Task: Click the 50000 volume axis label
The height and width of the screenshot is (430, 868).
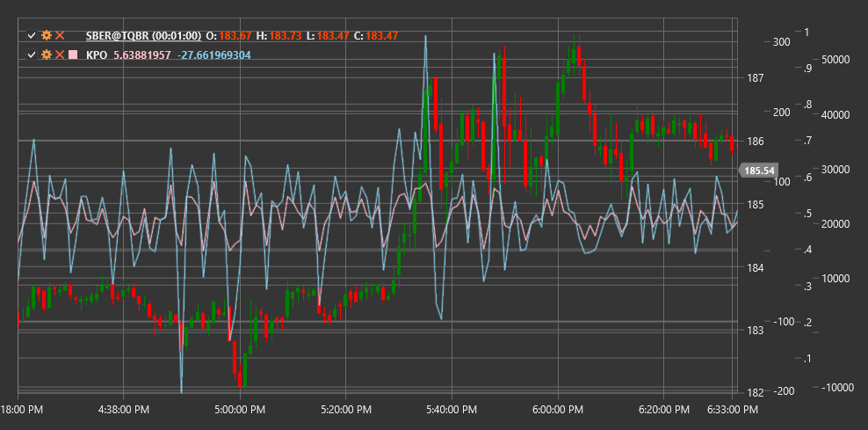Action: pyautogui.click(x=835, y=60)
